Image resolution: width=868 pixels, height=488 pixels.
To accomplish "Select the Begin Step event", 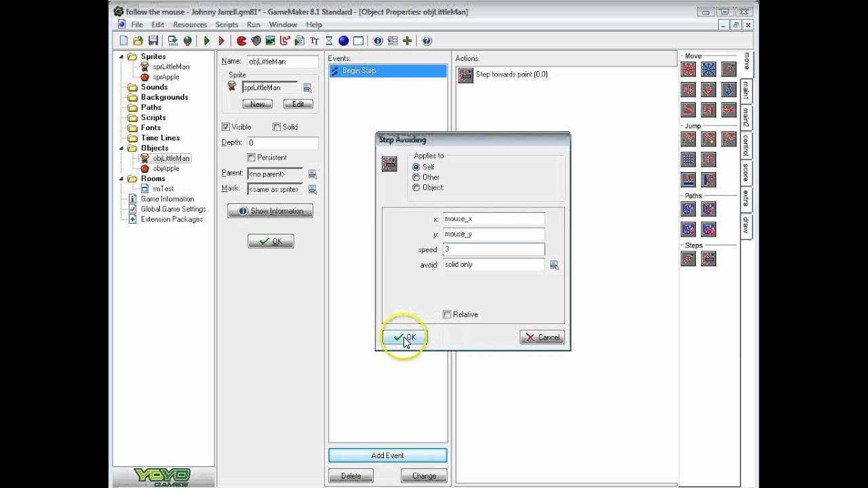I will click(388, 71).
